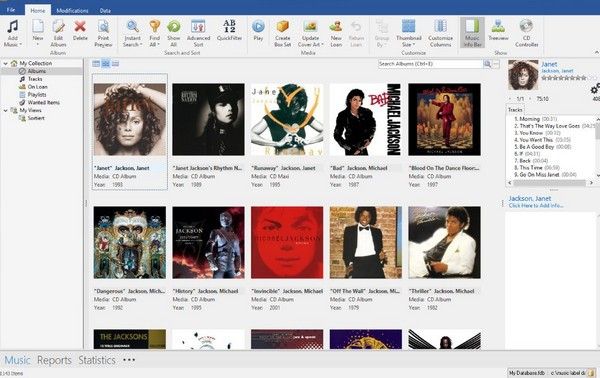Open the CD Controller
The height and width of the screenshot is (378, 600).
(527, 34)
